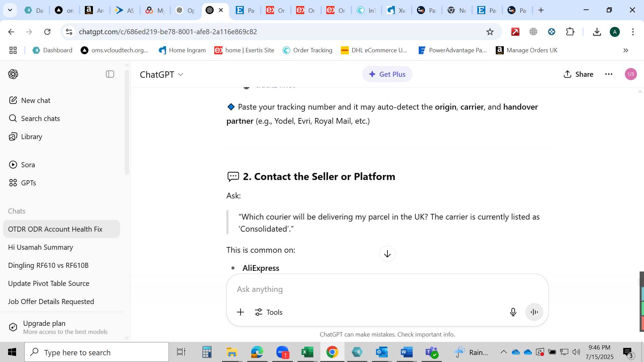Viewport: 644px width, 362px height.
Task: Expand the hidden bookmarks chevron
Action: pos(626,50)
